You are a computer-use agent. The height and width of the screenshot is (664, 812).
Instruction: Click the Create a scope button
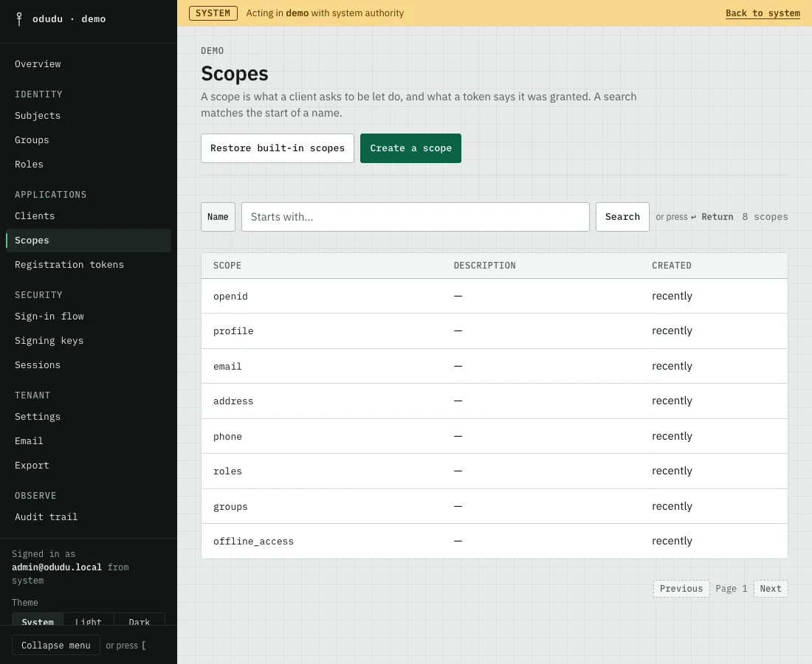410,148
